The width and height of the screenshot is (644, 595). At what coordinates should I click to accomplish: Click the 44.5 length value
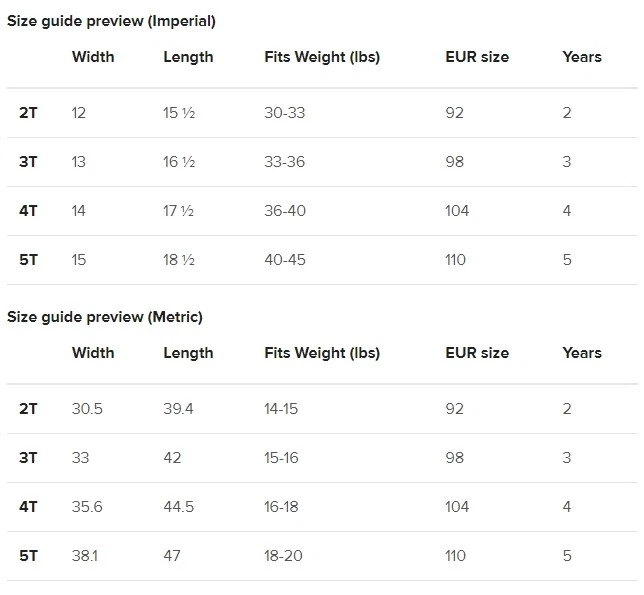[179, 507]
